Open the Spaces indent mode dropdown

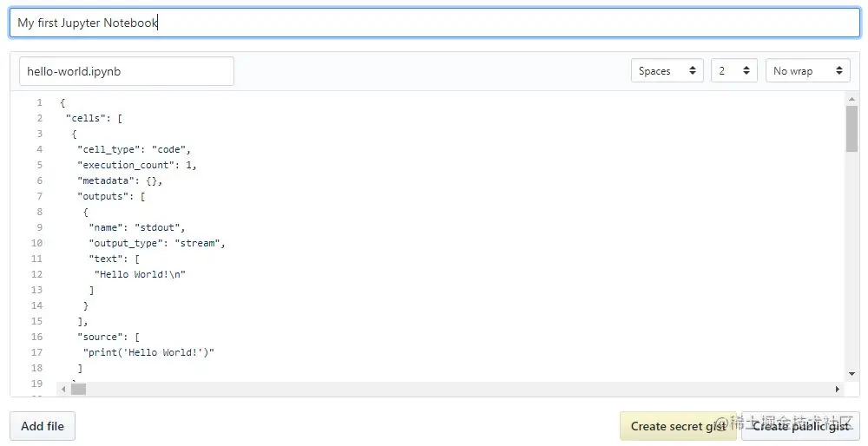pos(667,71)
